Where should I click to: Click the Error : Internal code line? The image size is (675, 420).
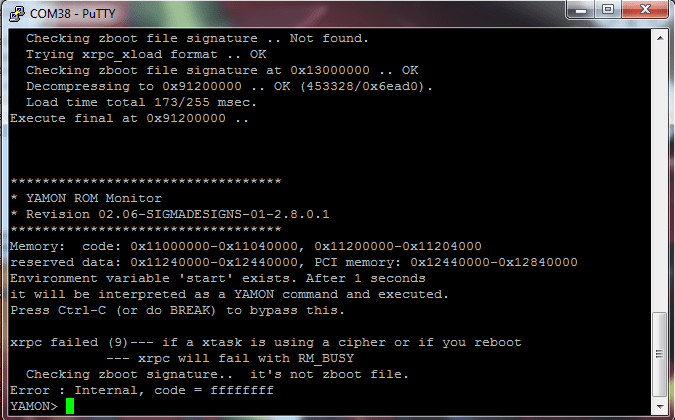coord(142,390)
